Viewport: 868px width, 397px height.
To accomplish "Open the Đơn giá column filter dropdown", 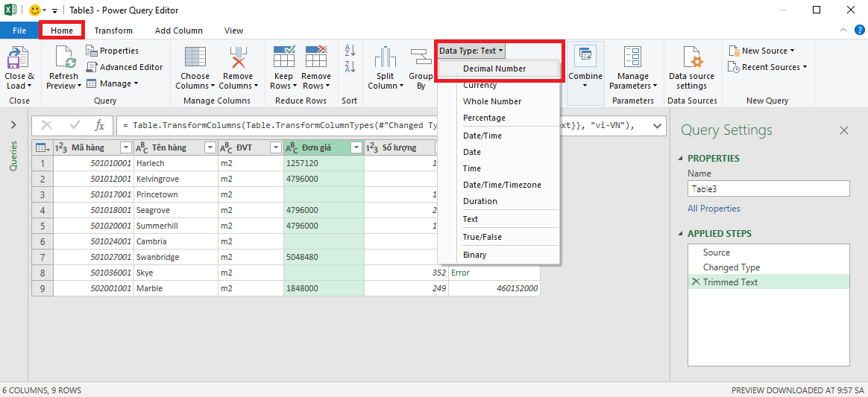I will point(356,147).
